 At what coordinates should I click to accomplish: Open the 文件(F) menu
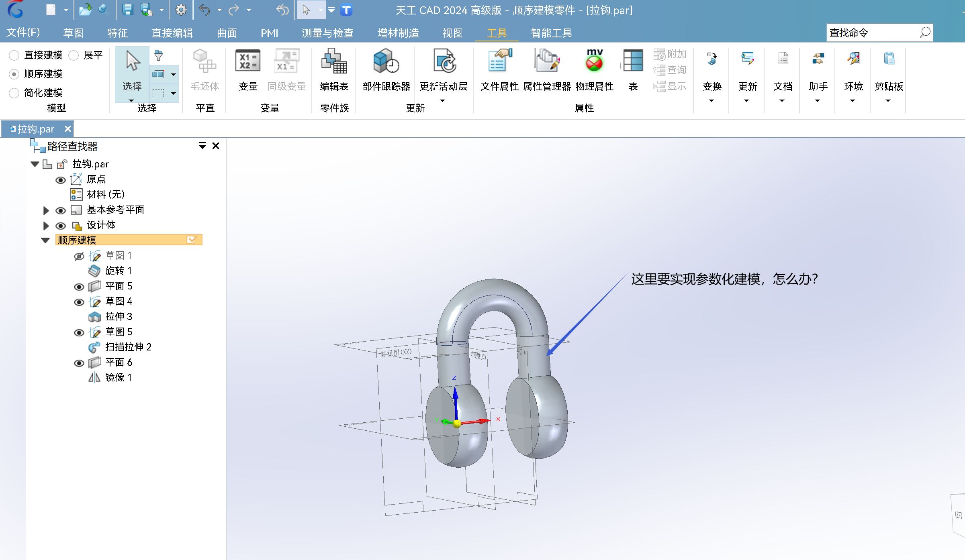23,33
